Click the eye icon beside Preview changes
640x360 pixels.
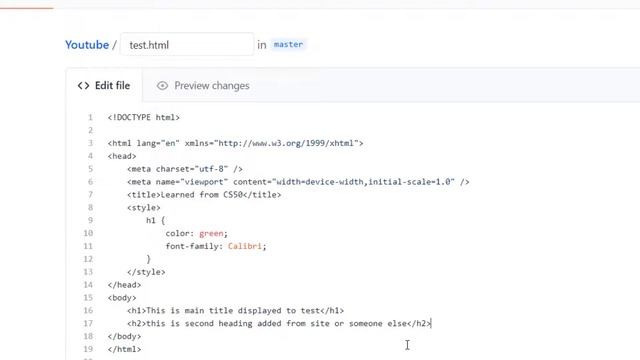point(162,85)
